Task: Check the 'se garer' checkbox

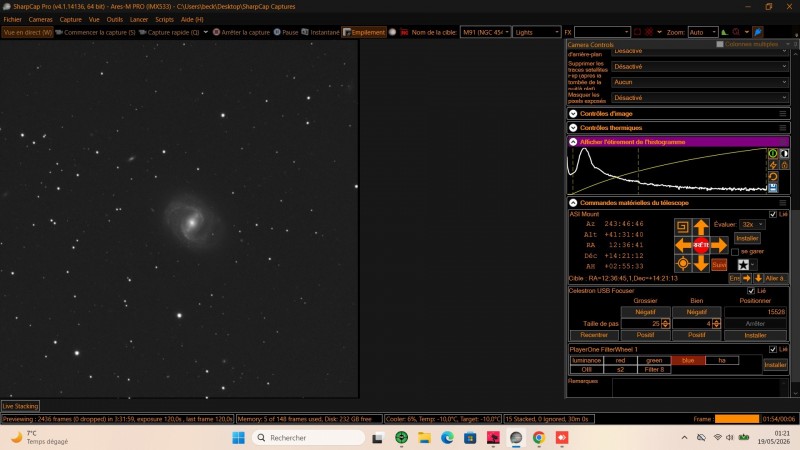Action: (735, 252)
